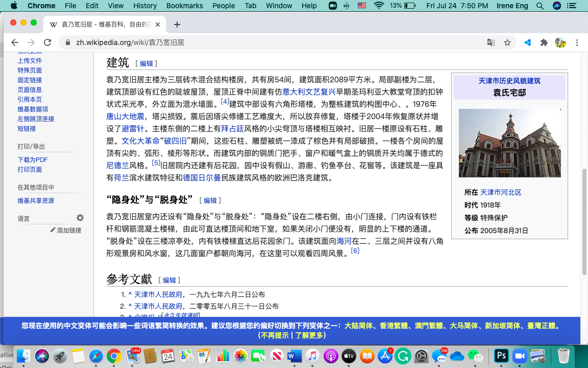The height and width of the screenshot is (368, 588).
Task: Click 下载为PDF in the sidebar
Action: (33, 160)
